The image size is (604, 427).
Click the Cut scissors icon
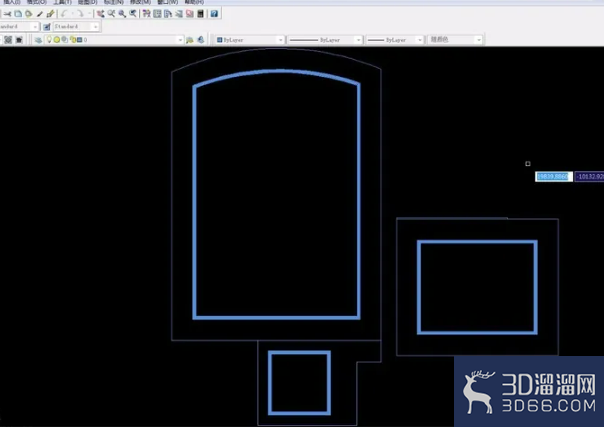7,14
